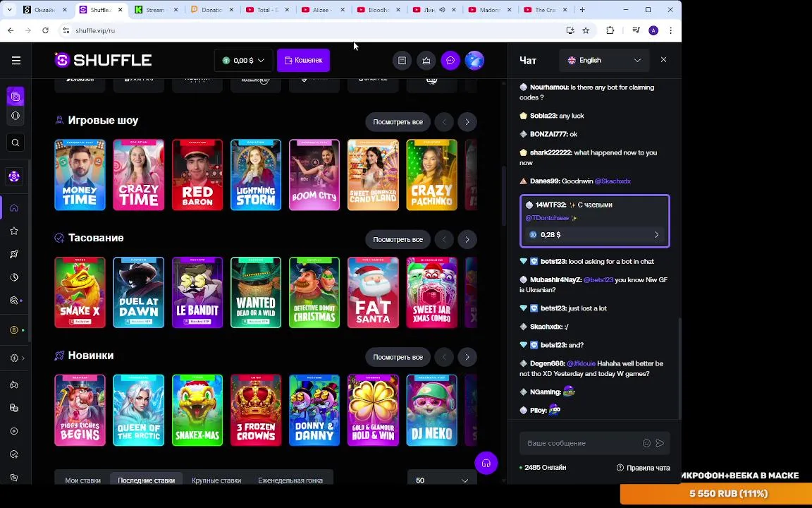Open Snake X game thumbnail

click(x=80, y=292)
